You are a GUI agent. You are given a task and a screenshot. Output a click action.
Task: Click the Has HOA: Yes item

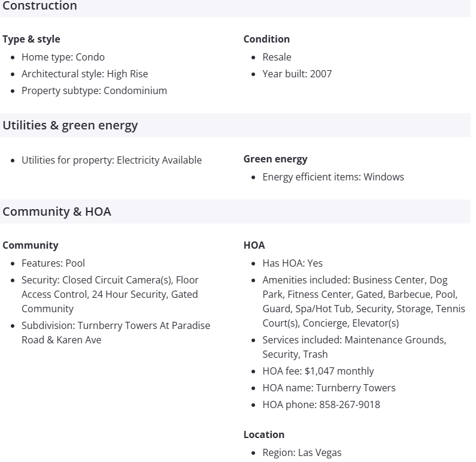(x=292, y=263)
